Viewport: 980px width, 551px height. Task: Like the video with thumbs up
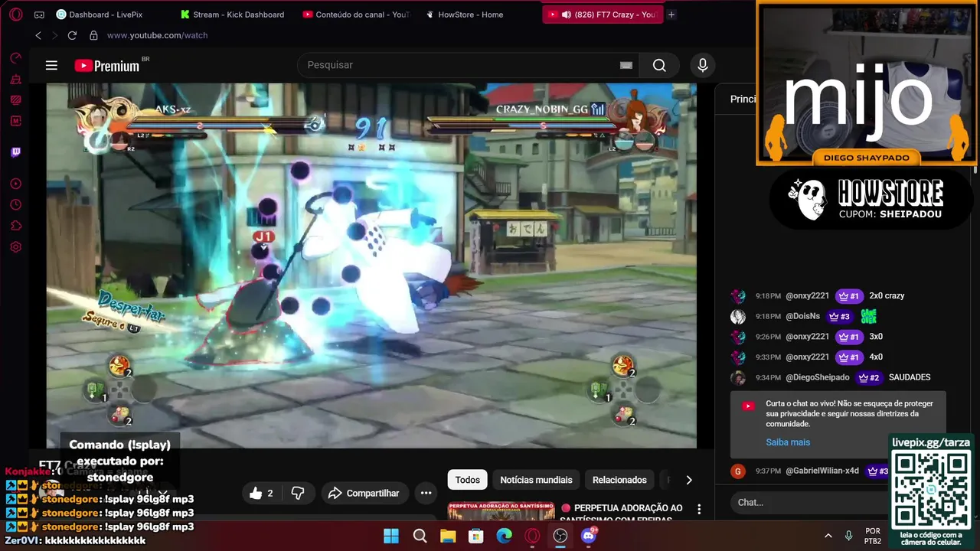[x=261, y=494]
